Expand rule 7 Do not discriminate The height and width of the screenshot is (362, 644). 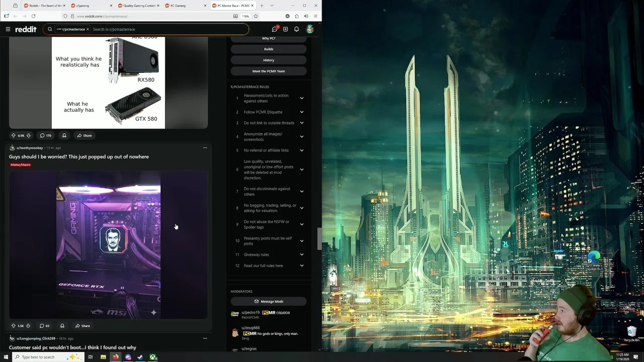[302, 192]
